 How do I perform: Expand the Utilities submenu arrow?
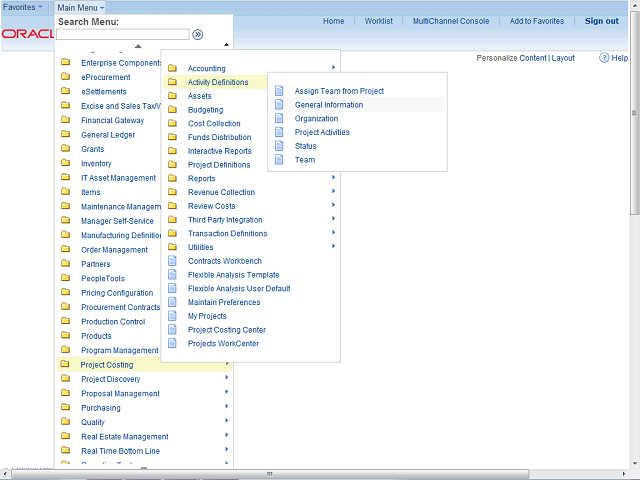click(x=333, y=247)
